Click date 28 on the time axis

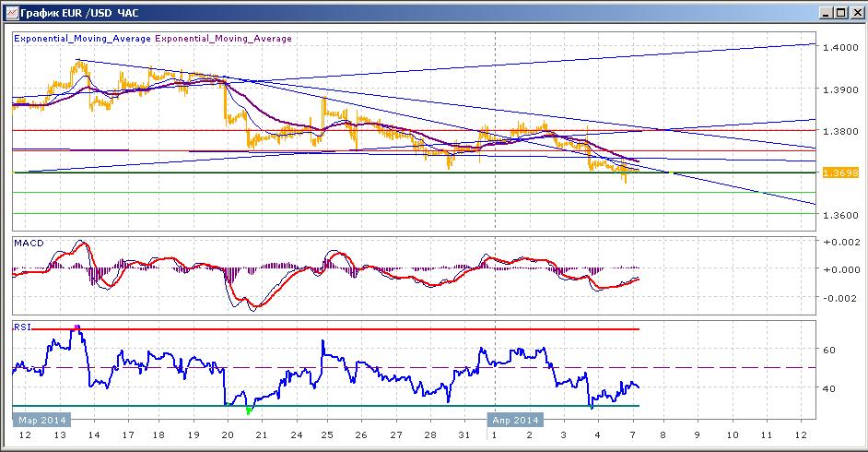pyautogui.click(x=430, y=435)
